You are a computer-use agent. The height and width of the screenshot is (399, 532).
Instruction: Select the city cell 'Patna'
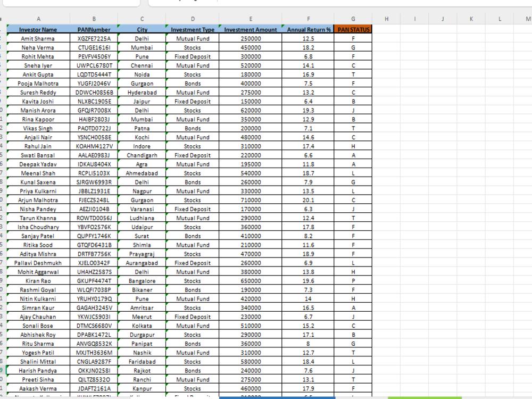142,128
